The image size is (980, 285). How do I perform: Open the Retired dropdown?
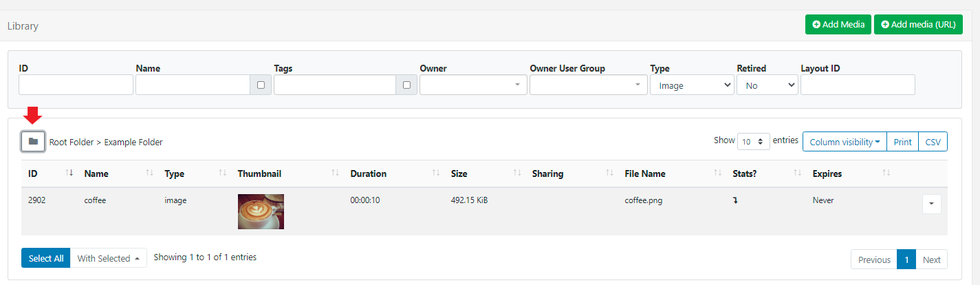point(767,85)
